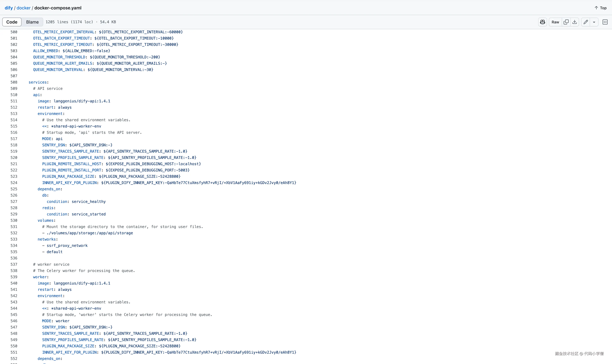Click line number 508

(x=14, y=82)
